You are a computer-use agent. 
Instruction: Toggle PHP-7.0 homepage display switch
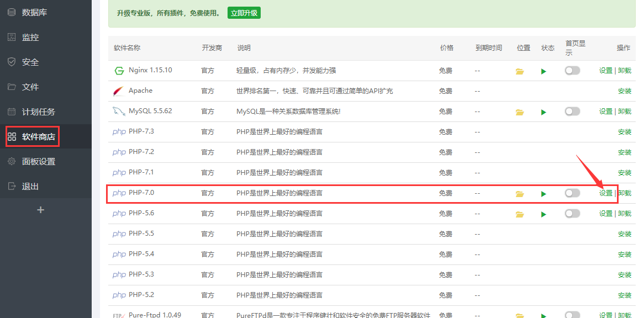(572, 193)
